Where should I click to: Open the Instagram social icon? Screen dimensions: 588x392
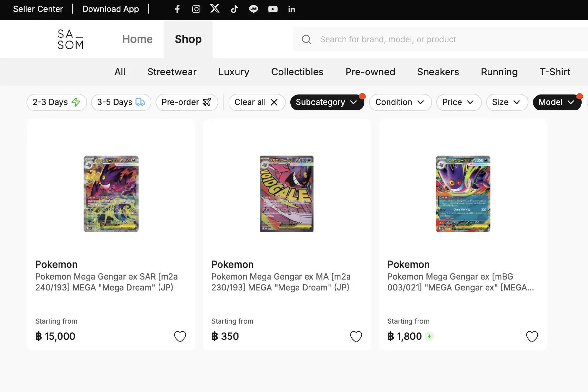[x=196, y=9]
